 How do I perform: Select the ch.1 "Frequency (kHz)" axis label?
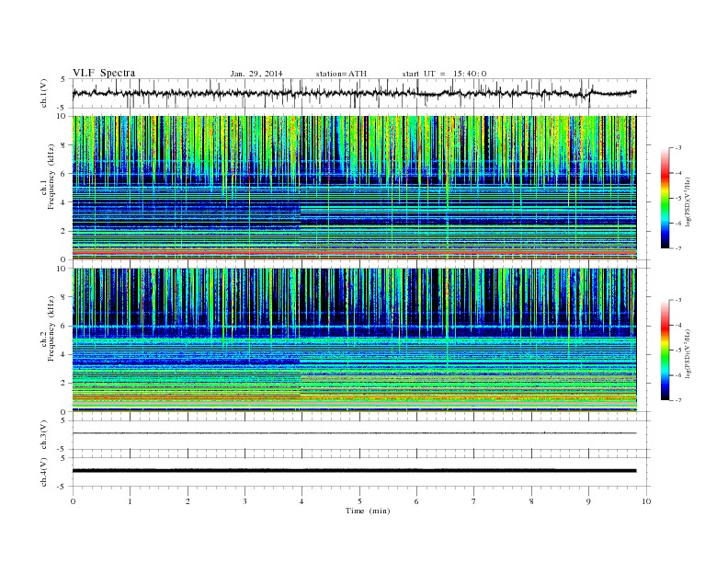tap(51, 177)
